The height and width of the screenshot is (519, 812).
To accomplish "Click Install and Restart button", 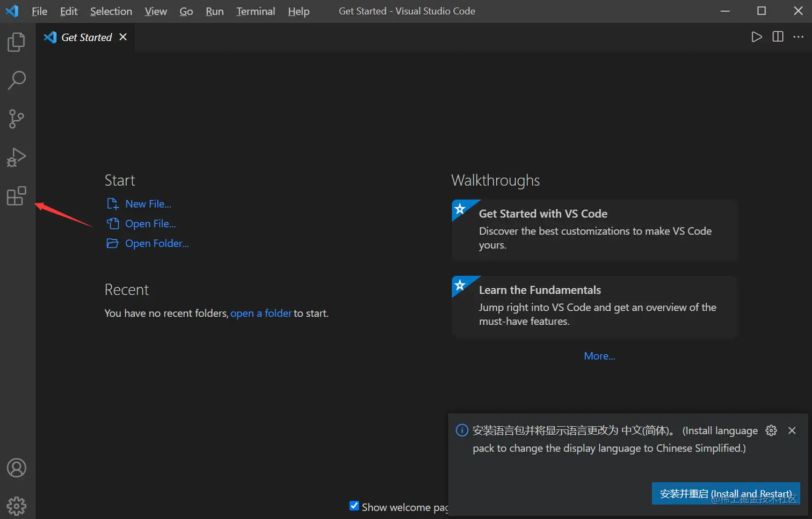I will 726,493.
